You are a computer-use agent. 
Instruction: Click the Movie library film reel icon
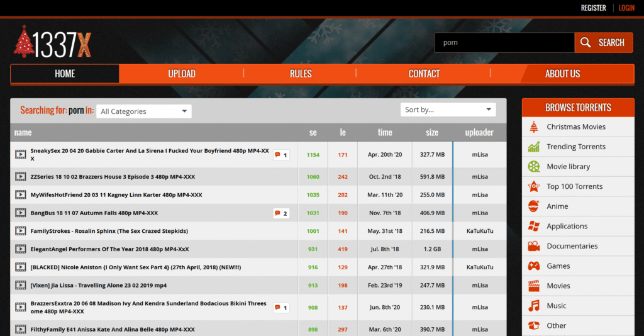point(534,167)
